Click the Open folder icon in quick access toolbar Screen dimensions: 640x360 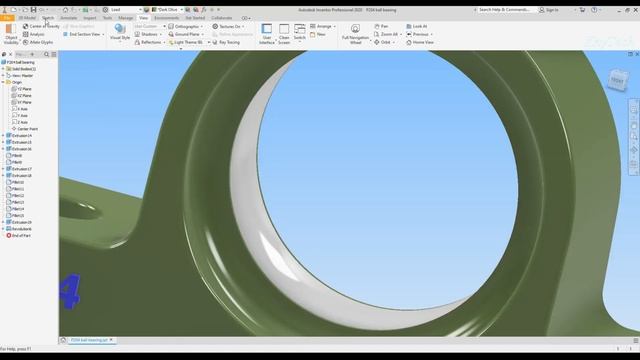pos(24,9)
